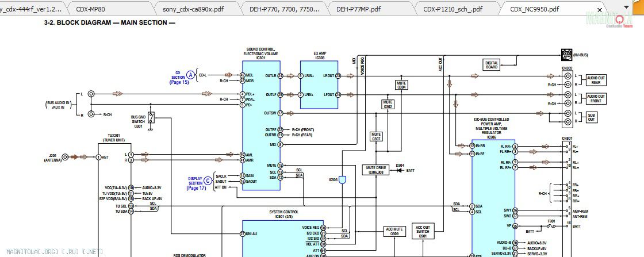Click the 'ACC OUT SWITCH Q901' block

(423, 232)
